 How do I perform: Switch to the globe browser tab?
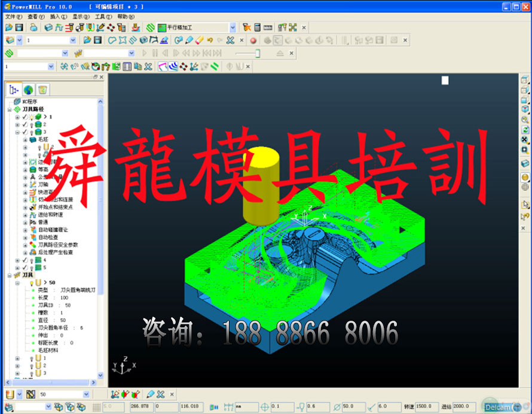(28, 90)
